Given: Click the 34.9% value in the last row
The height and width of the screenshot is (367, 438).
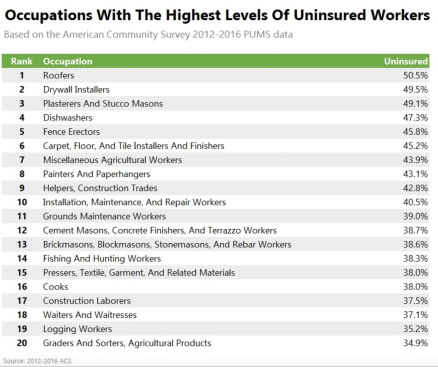Looking at the screenshot, I should click(415, 343).
